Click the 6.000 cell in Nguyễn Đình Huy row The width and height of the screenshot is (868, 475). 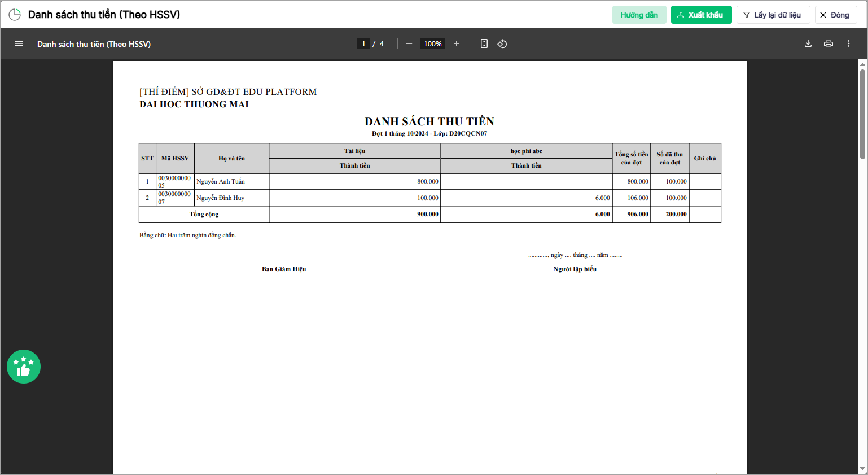pyautogui.click(x=527, y=198)
